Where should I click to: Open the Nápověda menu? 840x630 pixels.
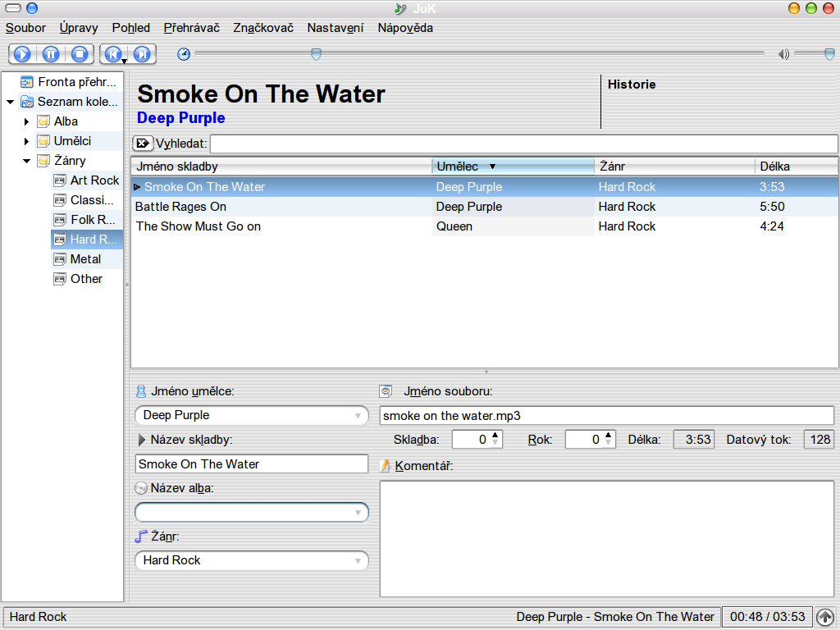[405, 28]
